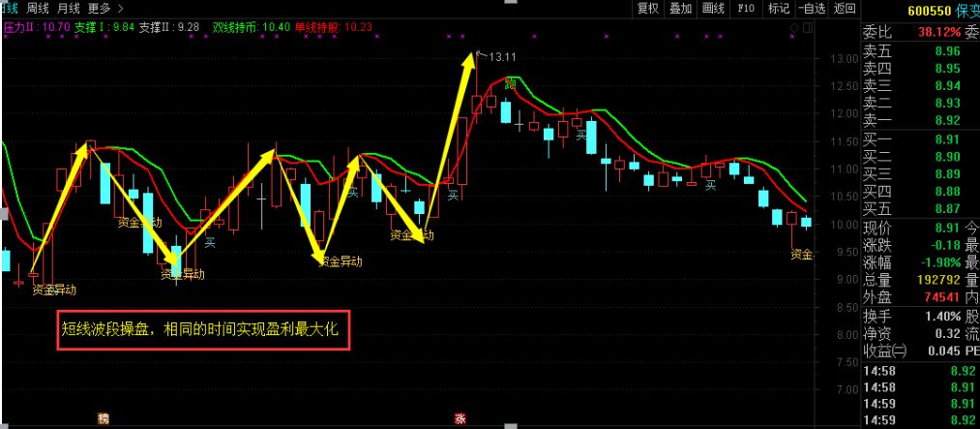Select the 卖二 price 8.93
The height and width of the screenshot is (429, 980).
tap(947, 104)
